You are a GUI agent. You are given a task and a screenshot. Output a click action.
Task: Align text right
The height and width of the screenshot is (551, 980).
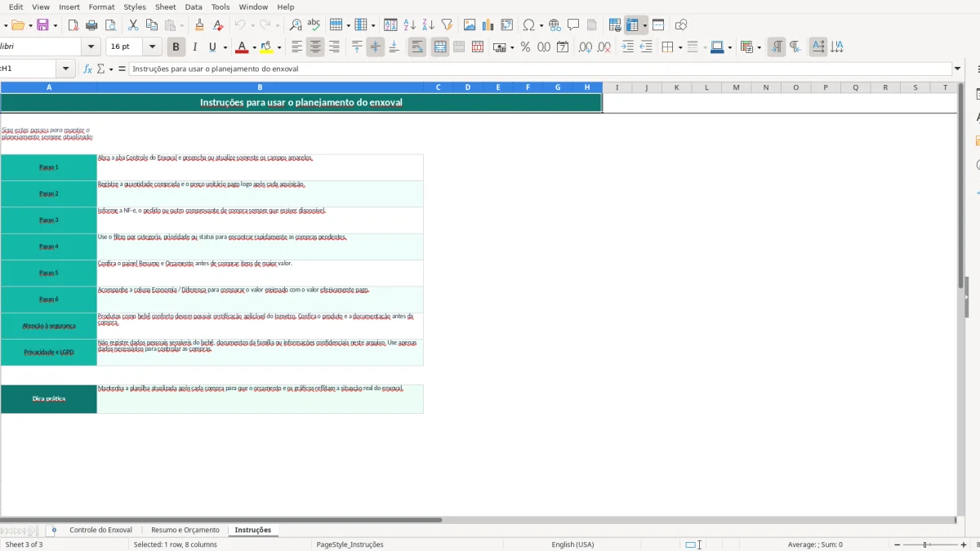pos(334,47)
